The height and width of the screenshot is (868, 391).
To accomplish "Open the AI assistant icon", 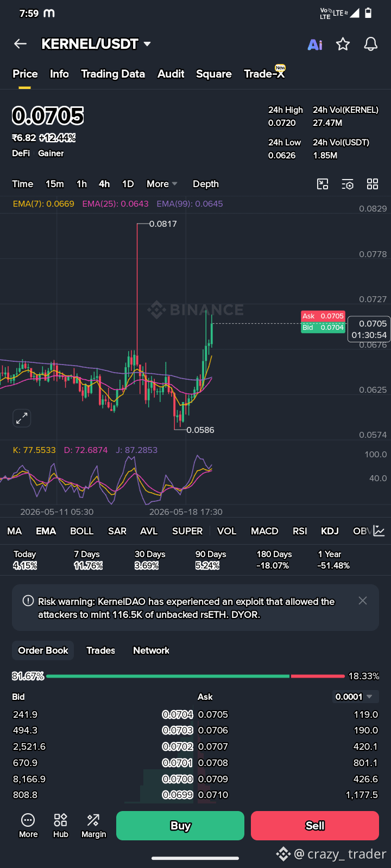I will tap(315, 44).
